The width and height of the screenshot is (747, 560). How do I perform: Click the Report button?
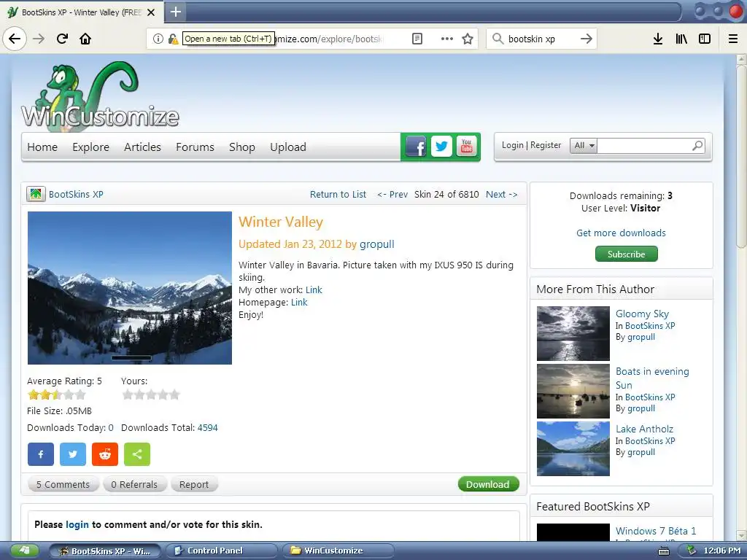194,484
